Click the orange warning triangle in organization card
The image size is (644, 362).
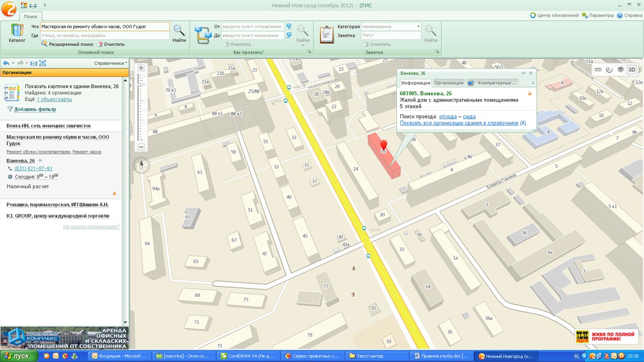click(115, 193)
